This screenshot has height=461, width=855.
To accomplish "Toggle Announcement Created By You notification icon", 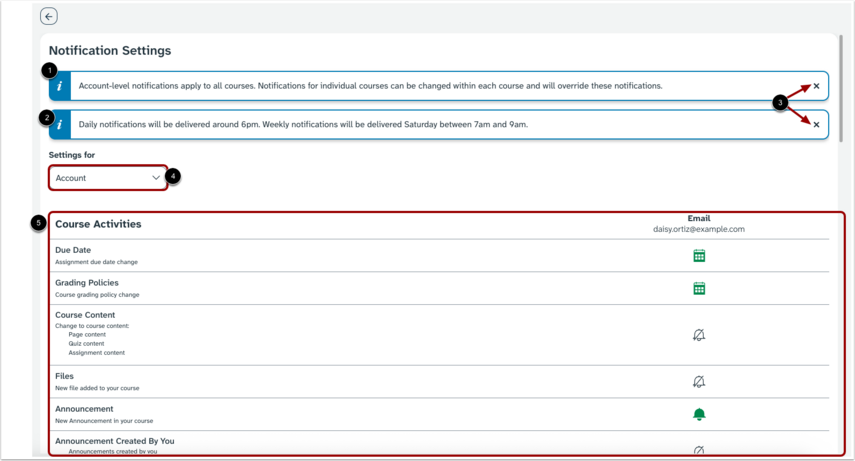I will pos(699,450).
